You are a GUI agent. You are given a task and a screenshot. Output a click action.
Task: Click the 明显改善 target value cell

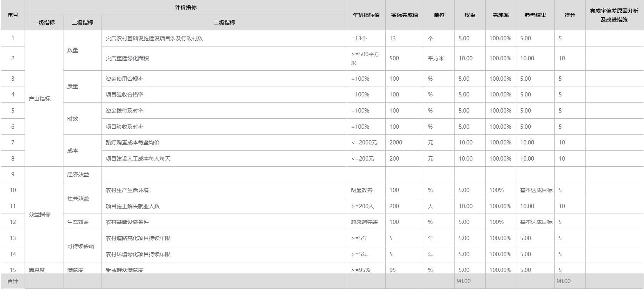(362, 190)
